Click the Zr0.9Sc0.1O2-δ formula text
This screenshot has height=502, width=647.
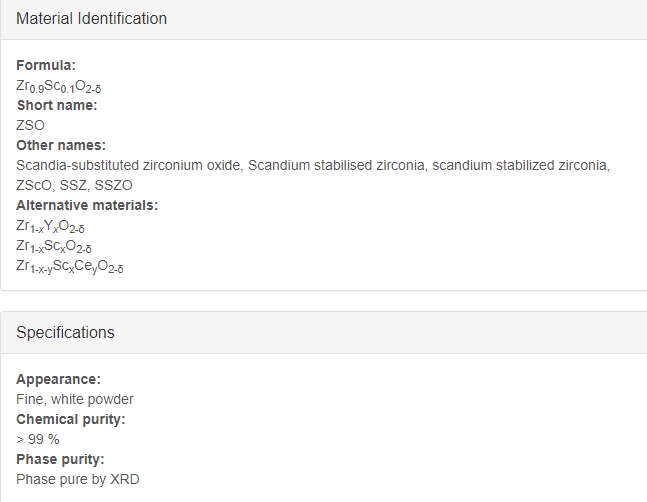tap(59, 86)
